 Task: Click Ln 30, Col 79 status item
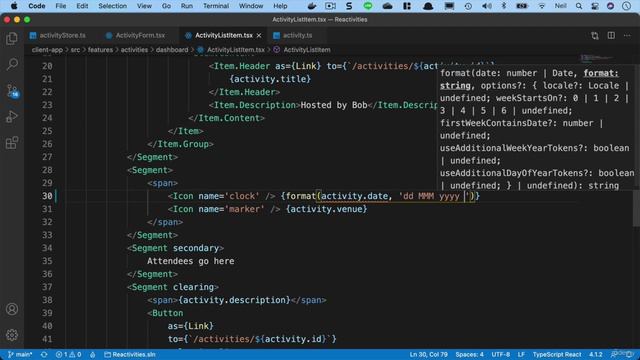[428, 354]
